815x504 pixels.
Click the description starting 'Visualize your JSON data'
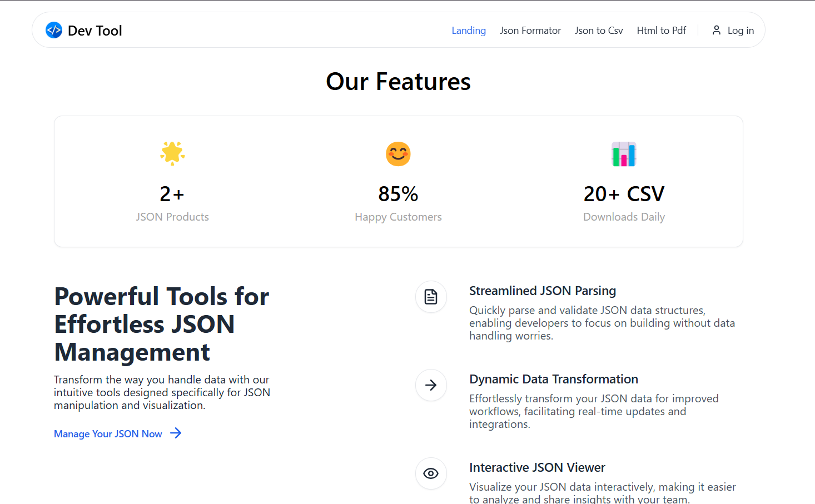pos(603,493)
